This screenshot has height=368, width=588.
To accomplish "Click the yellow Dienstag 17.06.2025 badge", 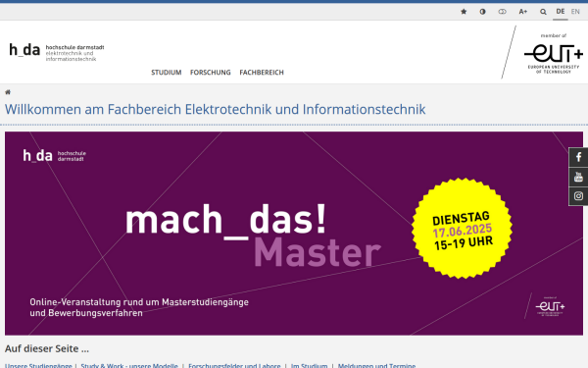I will [x=462, y=229].
